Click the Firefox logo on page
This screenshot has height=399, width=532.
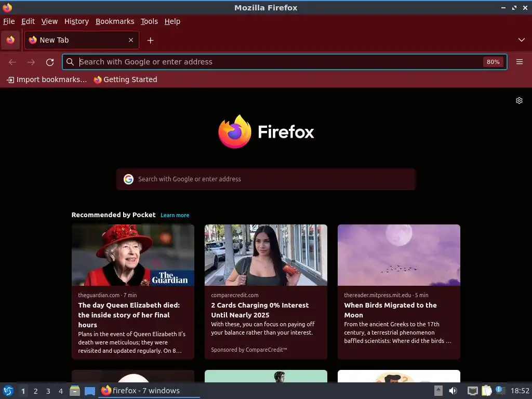(x=266, y=131)
